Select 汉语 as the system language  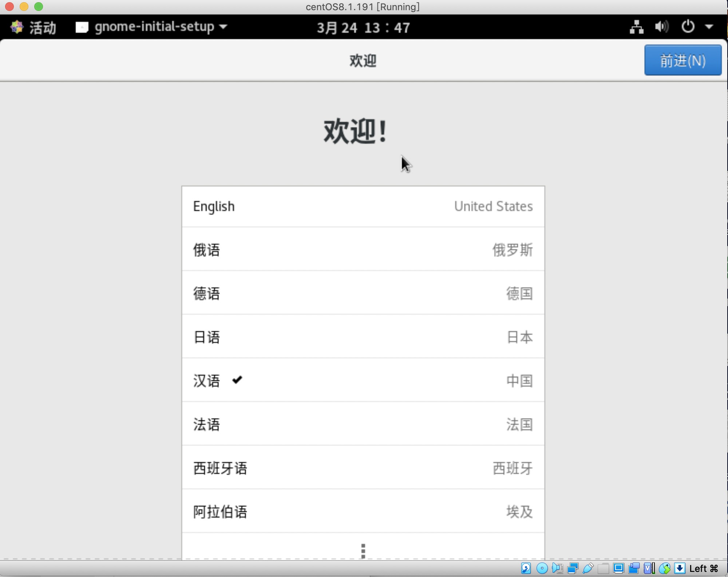point(363,381)
